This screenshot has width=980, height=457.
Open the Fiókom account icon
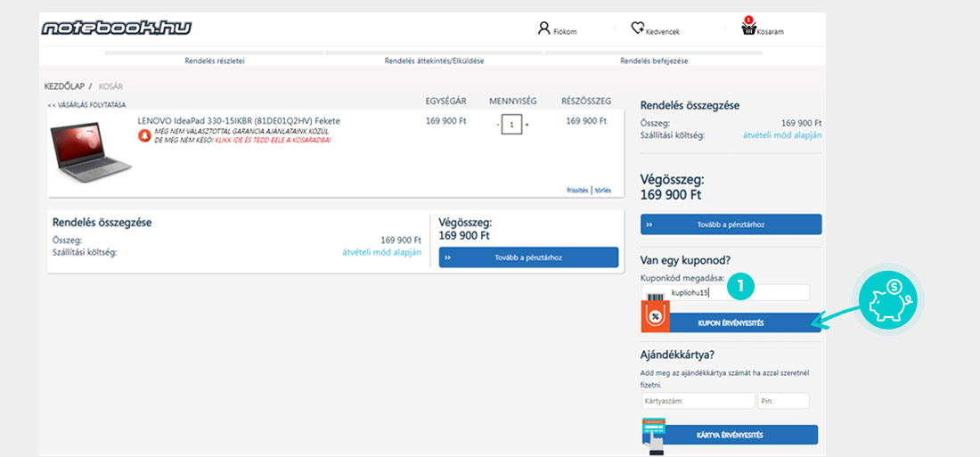(543, 29)
